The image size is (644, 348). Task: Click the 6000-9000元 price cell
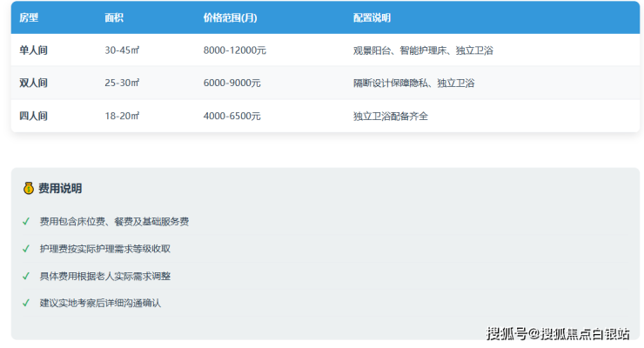[x=231, y=83]
